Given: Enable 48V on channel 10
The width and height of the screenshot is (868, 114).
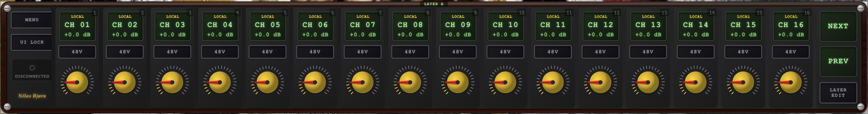Looking at the screenshot, I should 505,52.
